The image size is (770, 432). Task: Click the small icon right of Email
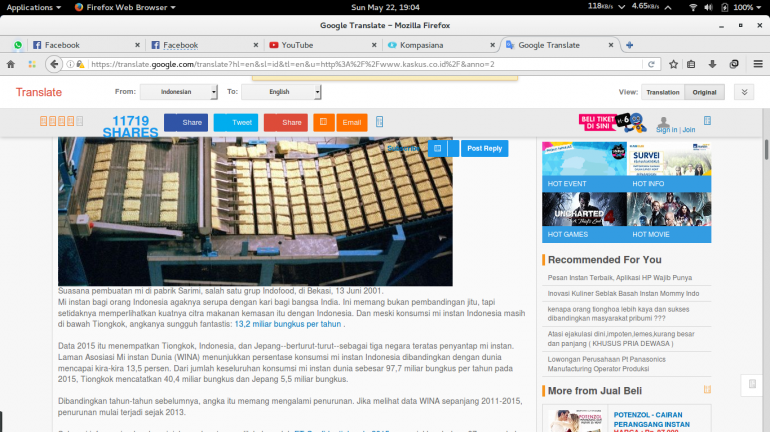point(379,122)
